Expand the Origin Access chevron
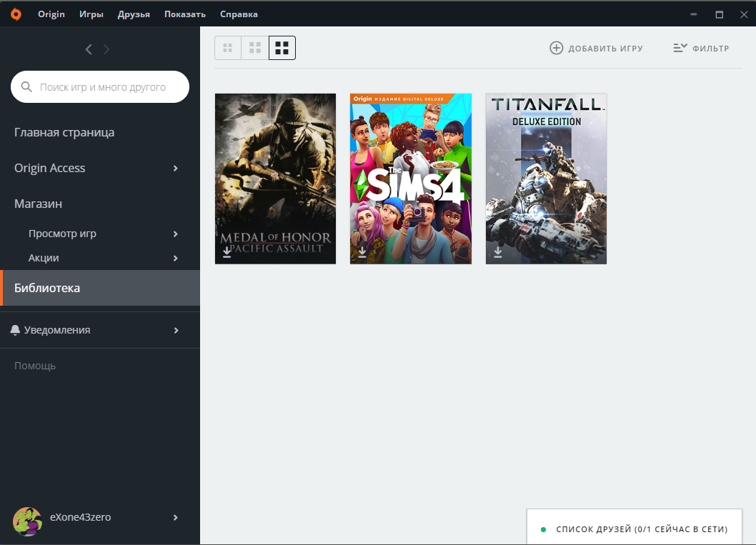The height and width of the screenshot is (545, 756). pyautogui.click(x=176, y=168)
